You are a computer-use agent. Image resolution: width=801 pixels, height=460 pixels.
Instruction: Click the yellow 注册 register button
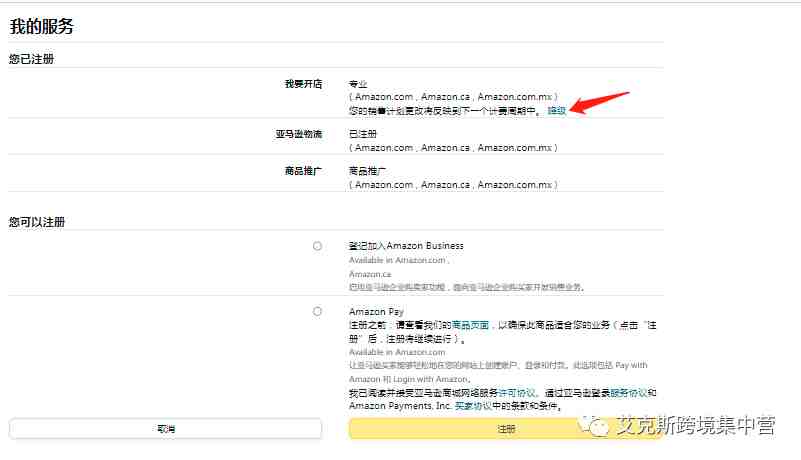pyautogui.click(x=506, y=429)
